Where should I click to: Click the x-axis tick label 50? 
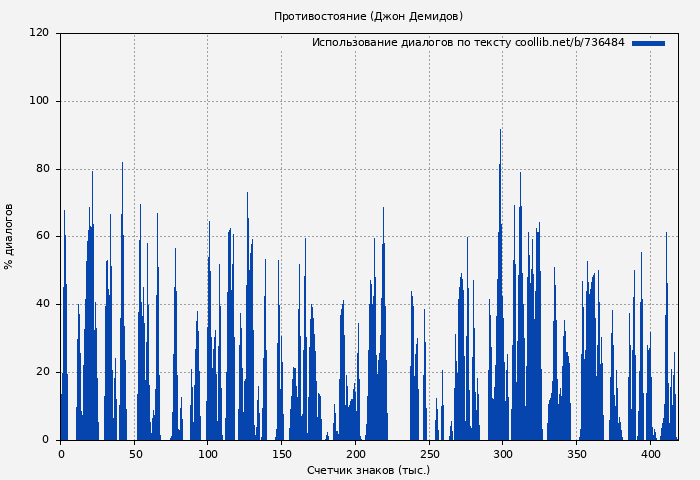[x=134, y=454]
